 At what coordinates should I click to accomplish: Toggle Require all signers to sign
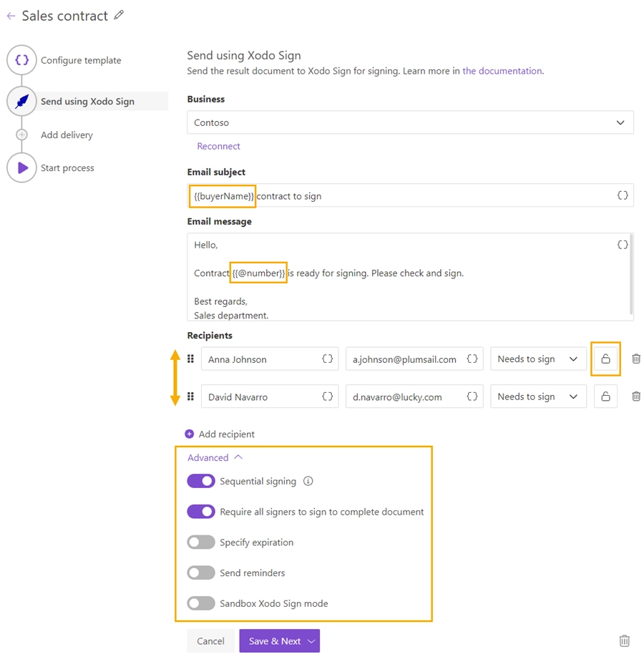pyautogui.click(x=201, y=512)
